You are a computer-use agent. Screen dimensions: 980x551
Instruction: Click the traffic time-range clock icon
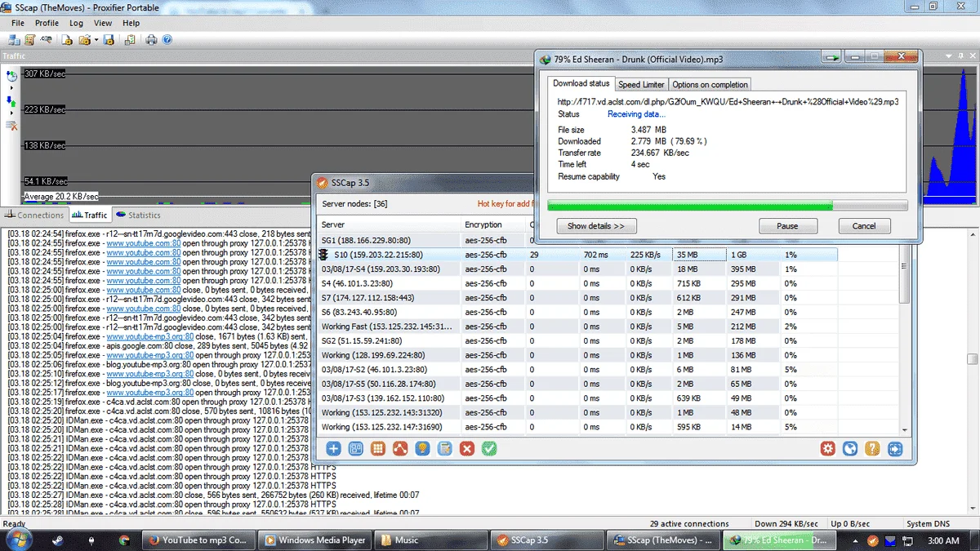(x=11, y=76)
